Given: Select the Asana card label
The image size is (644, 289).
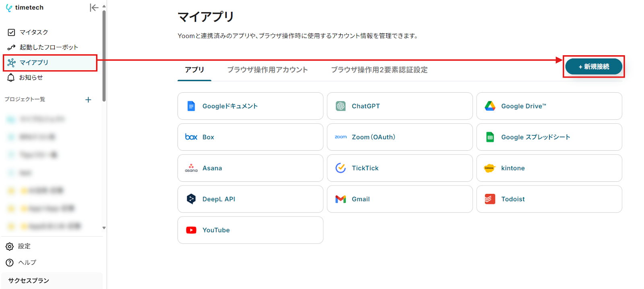Looking at the screenshot, I should 212,168.
